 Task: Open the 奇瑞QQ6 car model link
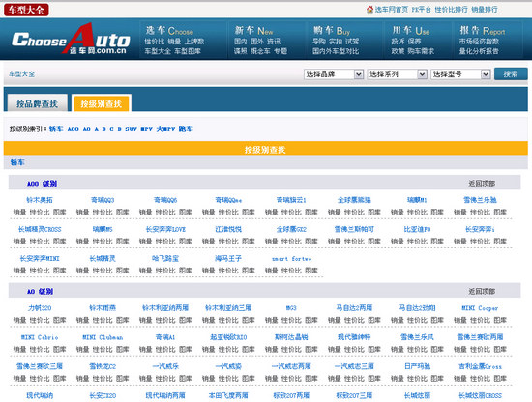[x=165, y=200]
